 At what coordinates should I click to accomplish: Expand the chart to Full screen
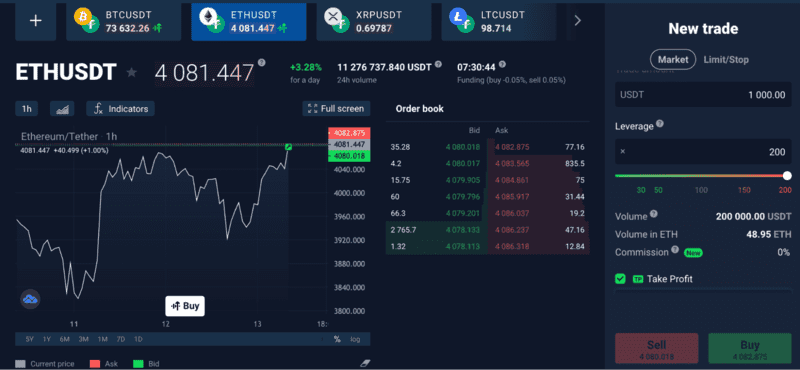(336, 109)
